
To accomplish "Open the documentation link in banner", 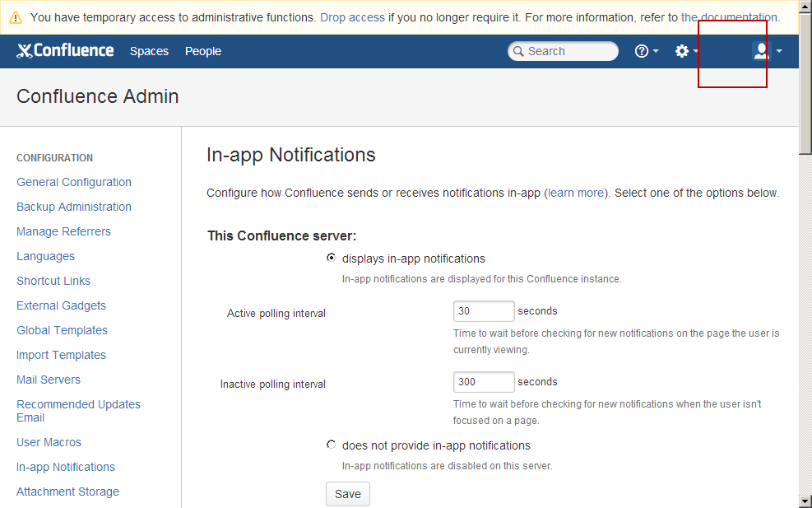I will coord(729,17).
